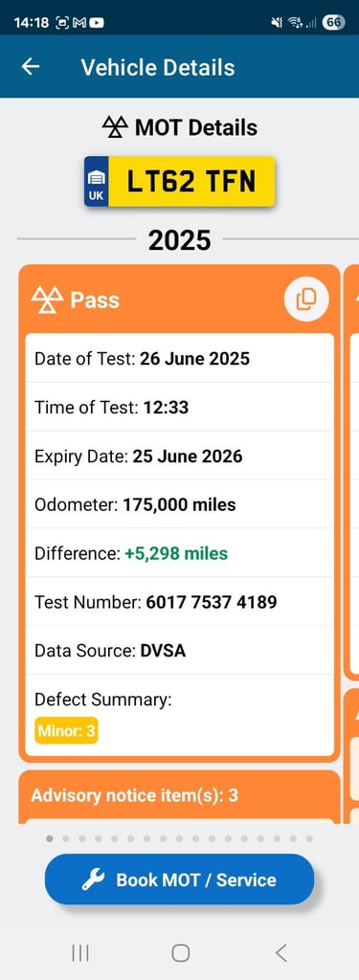This screenshot has height=980, width=359.
Task: Tap the Odometer 175,000 miles row
Action: tap(179, 504)
